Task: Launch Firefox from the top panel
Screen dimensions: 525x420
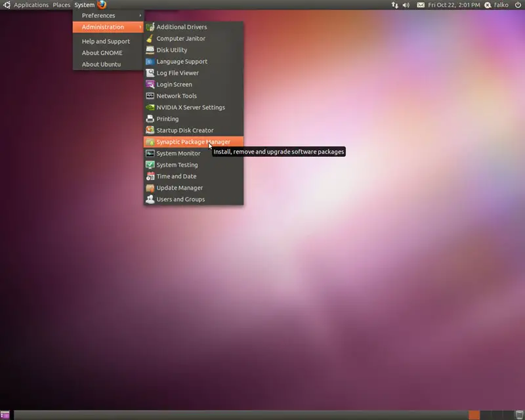Action: [x=102, y=5]
